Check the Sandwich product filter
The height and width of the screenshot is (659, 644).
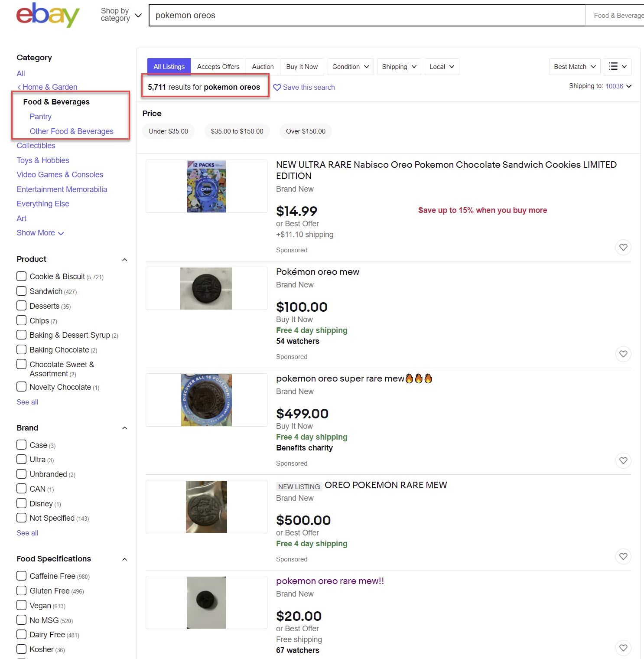coord(21,291)
